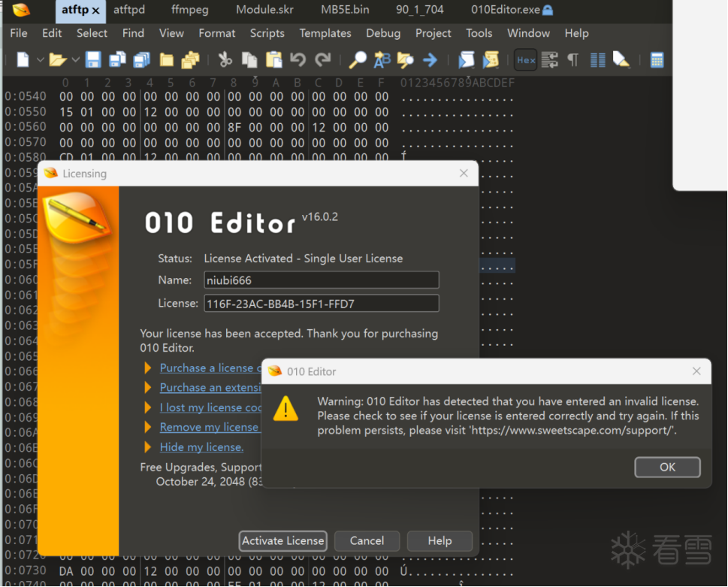Switch to the atftpd tab
Viewport: 728px width, 587px height.
click(x=129, y=10)
